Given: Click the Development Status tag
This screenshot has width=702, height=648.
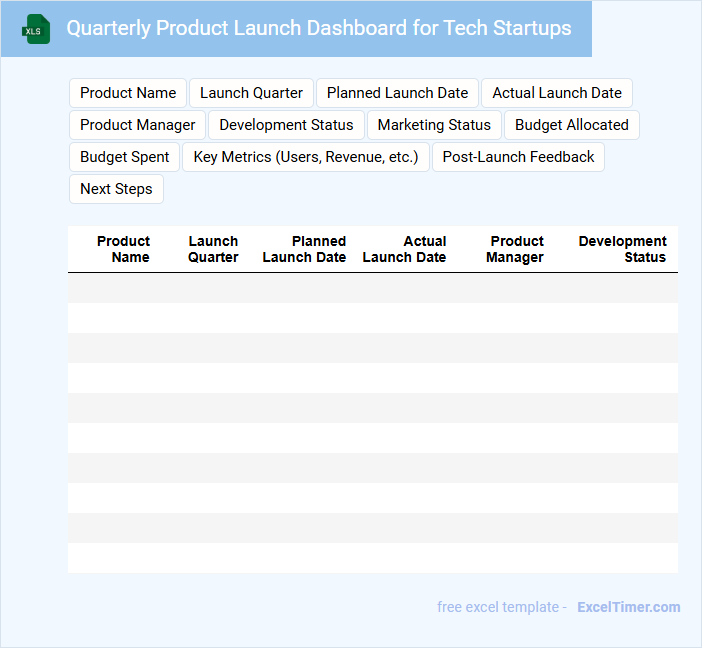Looking at the screenshot, I should 286,125.
